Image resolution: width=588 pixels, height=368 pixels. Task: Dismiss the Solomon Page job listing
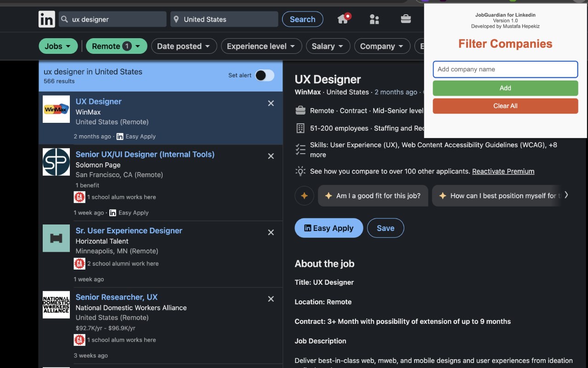pyautogui.click(x=271, y=156)
